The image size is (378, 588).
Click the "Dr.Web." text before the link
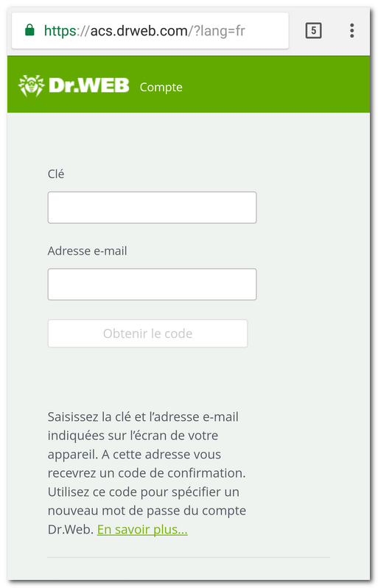(71, 529)
